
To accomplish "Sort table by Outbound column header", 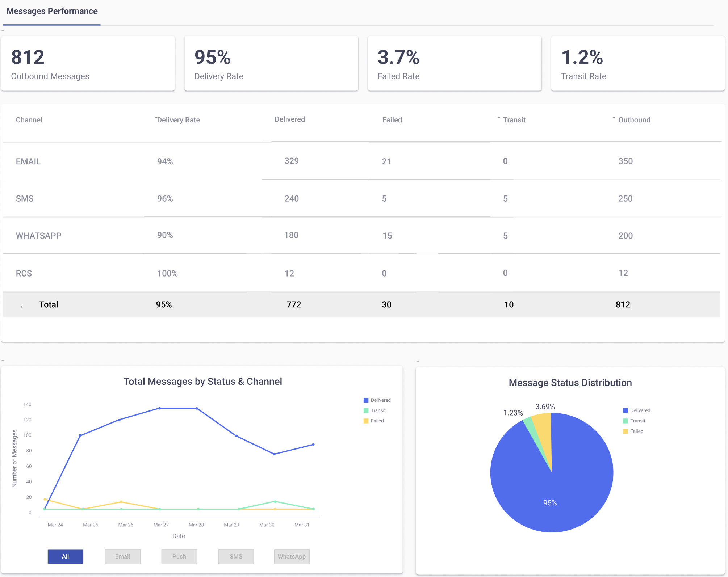I will pyautogui.click(x=634, y=120).
